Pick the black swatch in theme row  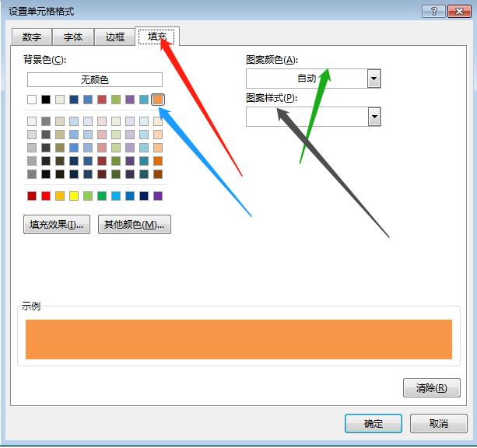pyautogui.click(x=46, y=100)
